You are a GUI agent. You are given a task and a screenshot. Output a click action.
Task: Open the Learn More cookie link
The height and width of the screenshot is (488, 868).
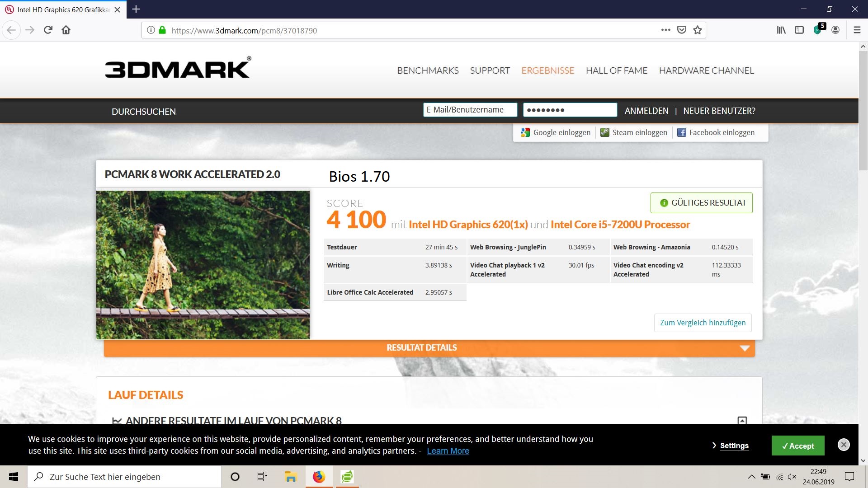[448, 451]
